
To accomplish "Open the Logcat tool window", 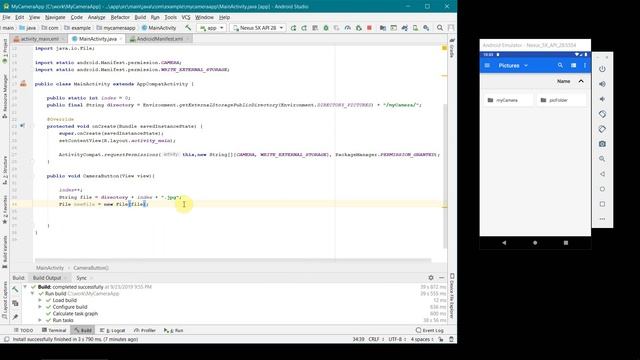I will coord(113,330).
